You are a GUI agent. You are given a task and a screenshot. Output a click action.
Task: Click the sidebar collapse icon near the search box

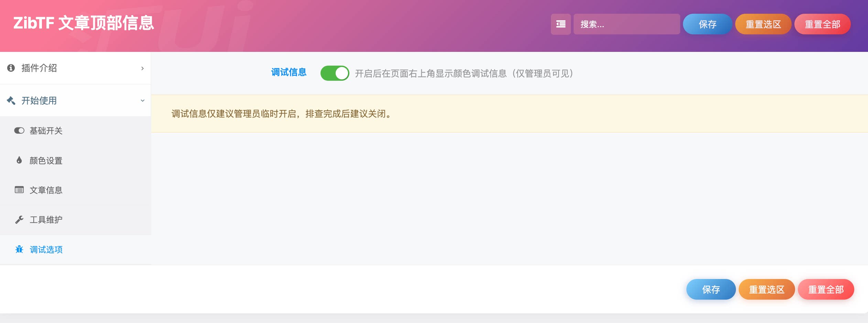click(x=561, y=24)
